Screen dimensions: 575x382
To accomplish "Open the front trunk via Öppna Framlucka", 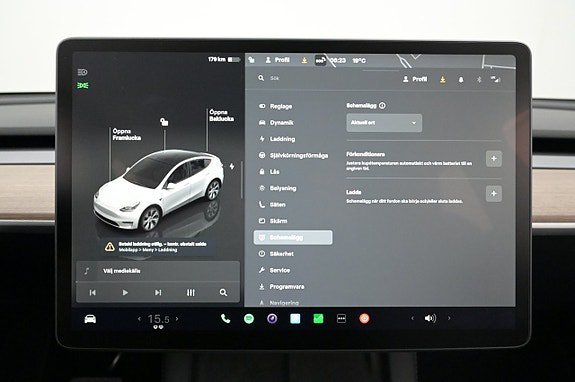I will (127, 135).
